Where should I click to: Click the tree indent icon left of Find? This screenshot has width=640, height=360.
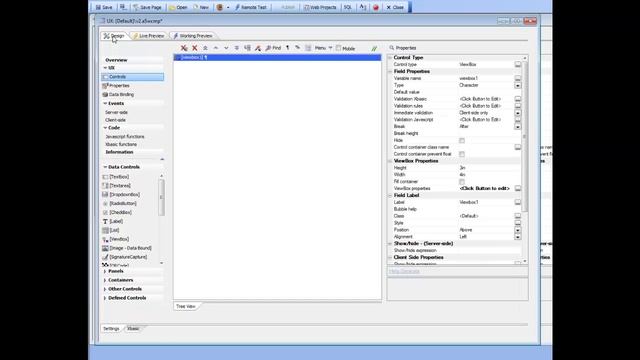247,48
